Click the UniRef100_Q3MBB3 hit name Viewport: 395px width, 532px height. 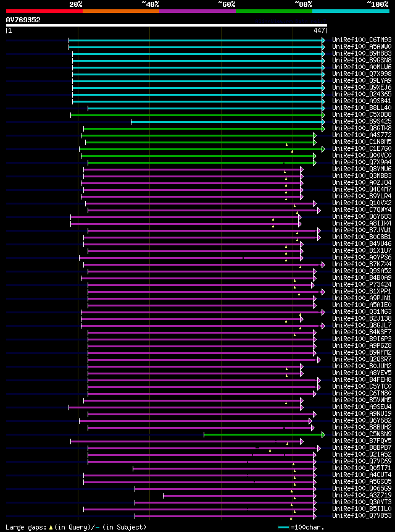coord(362,175)
